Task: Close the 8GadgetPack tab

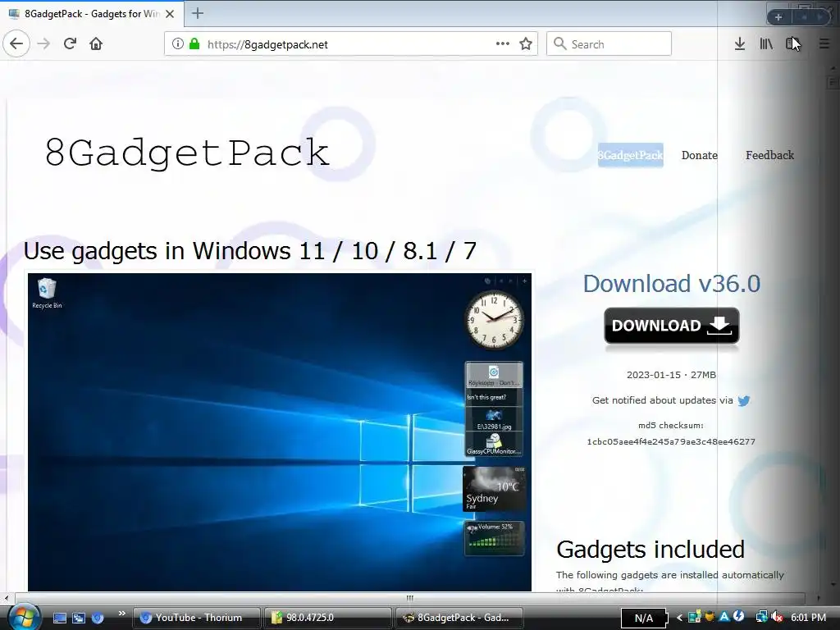Action: tap(170, 14)
